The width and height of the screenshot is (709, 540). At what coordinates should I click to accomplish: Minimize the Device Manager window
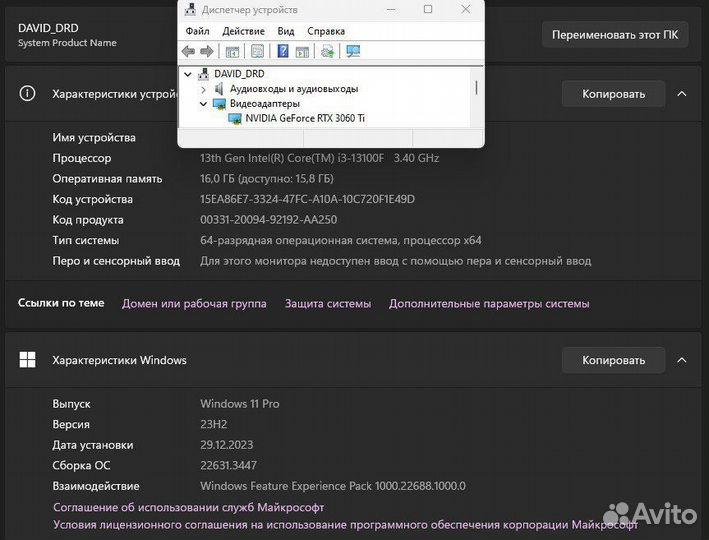coord(391,9)
